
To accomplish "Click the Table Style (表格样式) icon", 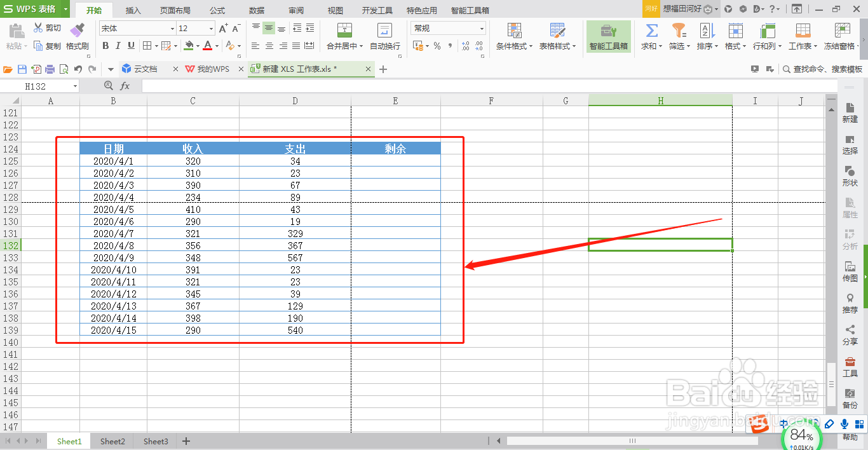I will point(557,31).
